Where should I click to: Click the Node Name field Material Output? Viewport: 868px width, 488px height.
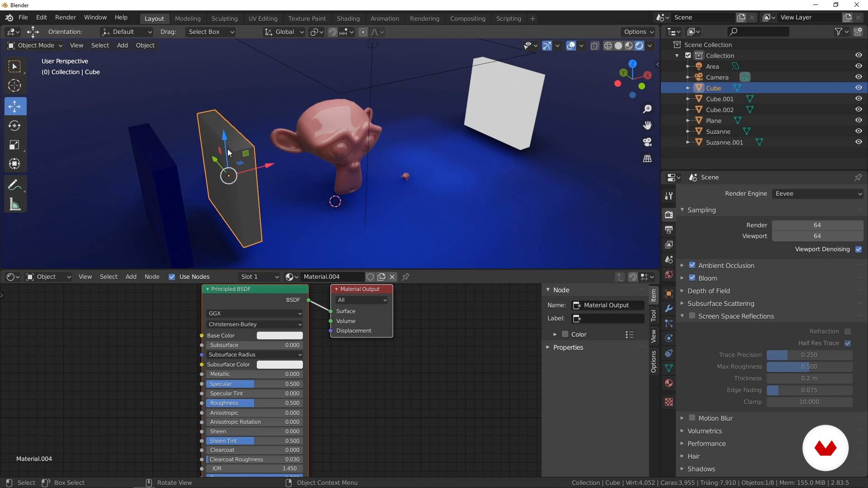(x=608, y=305)
